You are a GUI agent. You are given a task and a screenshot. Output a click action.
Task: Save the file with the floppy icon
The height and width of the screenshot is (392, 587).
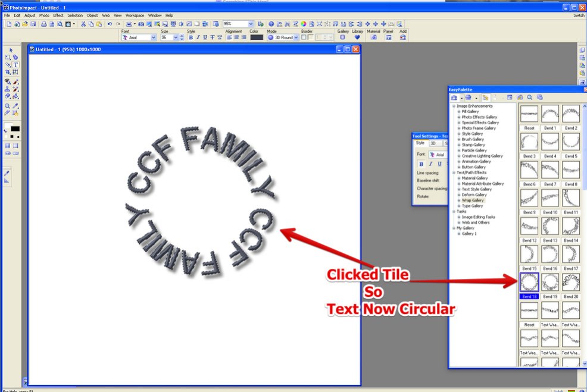click(x=33, y=24)
